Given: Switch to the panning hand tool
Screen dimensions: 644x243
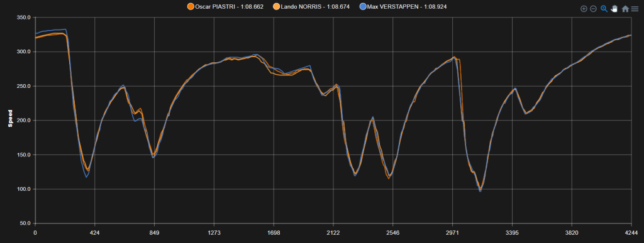Looking at the screenshot, I should click(x=614, y=9).
